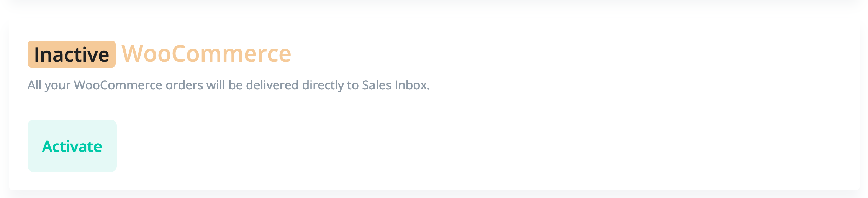868x198 pixels.
Task: Click the Inactive tag beside WooCommerce
Action: coord(72,54)
